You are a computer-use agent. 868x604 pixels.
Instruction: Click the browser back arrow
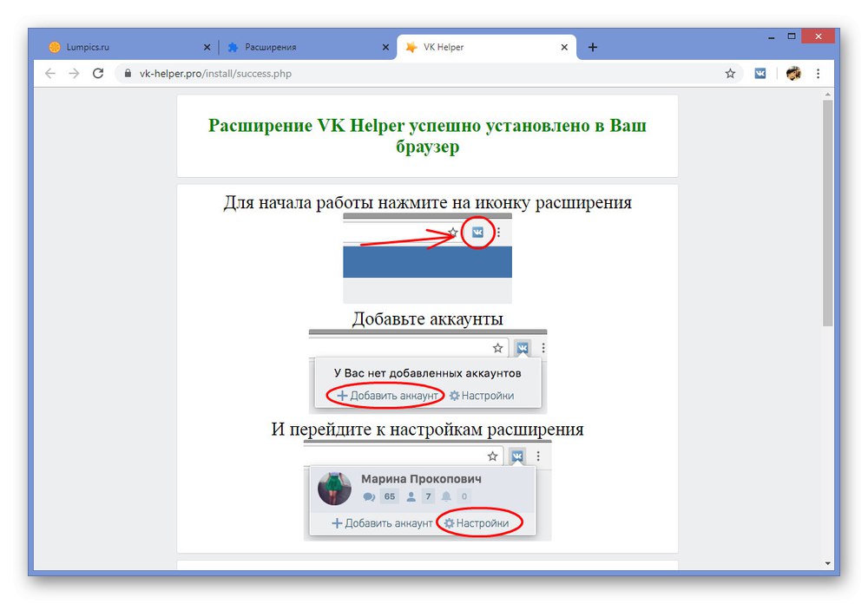[x=50, y=74]
